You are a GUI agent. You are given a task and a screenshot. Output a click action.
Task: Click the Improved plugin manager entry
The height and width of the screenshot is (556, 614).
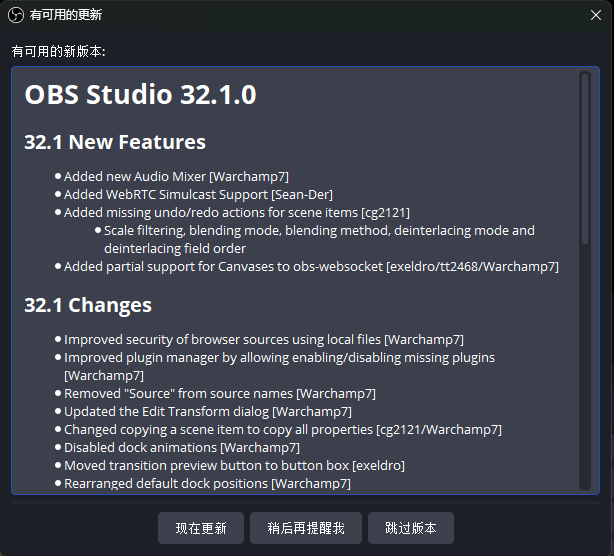coord(279,357)
